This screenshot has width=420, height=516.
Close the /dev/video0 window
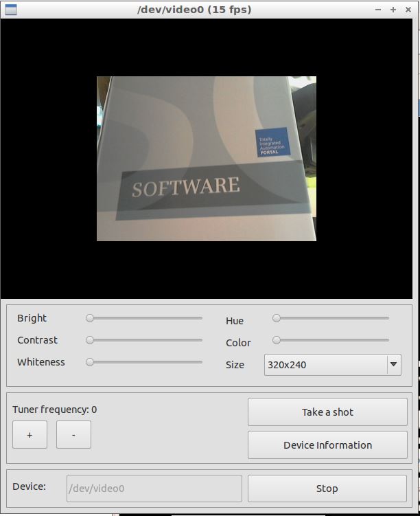coord(408,10)
